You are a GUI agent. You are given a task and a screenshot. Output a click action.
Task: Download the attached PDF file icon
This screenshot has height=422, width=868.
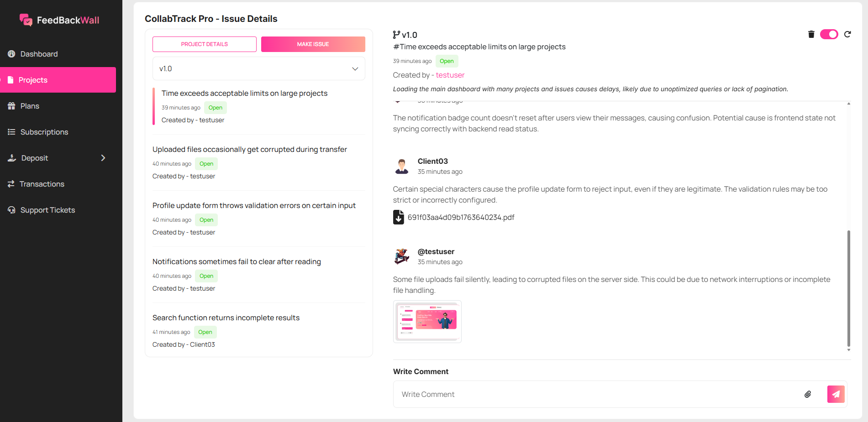pos(399,217)
